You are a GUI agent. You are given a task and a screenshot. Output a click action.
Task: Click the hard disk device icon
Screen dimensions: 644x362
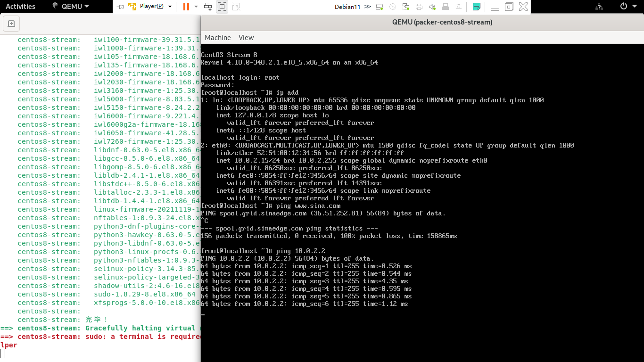(380, 7)
